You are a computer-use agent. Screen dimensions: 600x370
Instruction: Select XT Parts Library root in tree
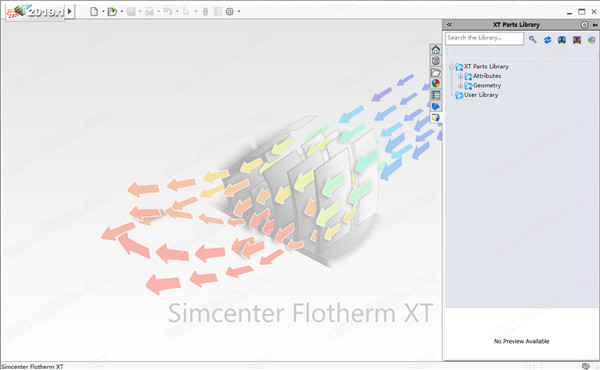tap(486, 67)
